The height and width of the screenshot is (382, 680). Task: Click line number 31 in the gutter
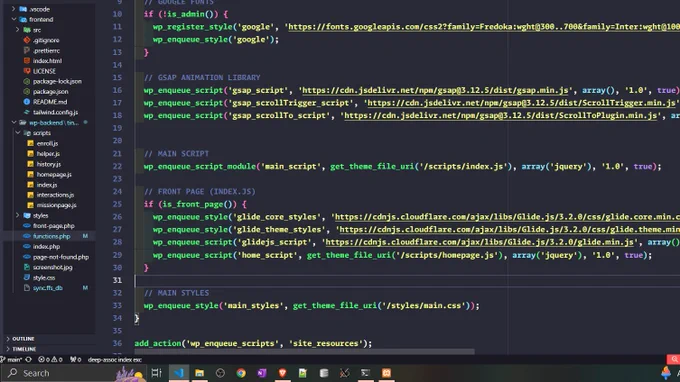pos(117,280)
